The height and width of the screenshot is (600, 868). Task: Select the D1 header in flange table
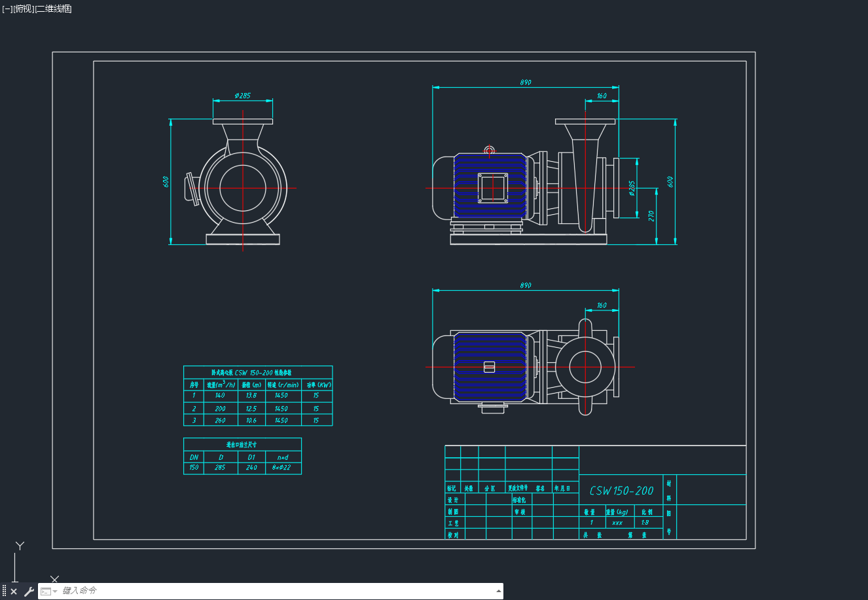[x=251, y=457]
